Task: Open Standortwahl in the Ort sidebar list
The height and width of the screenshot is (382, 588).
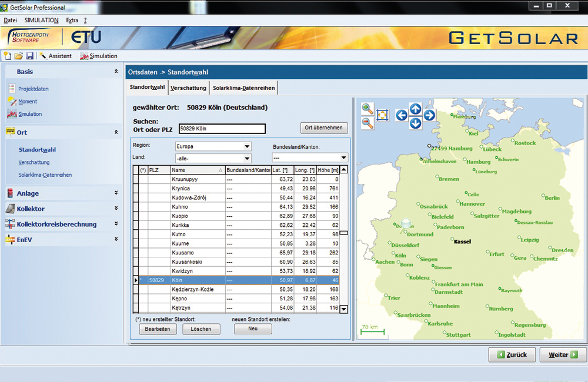Action: pos(37,150)
